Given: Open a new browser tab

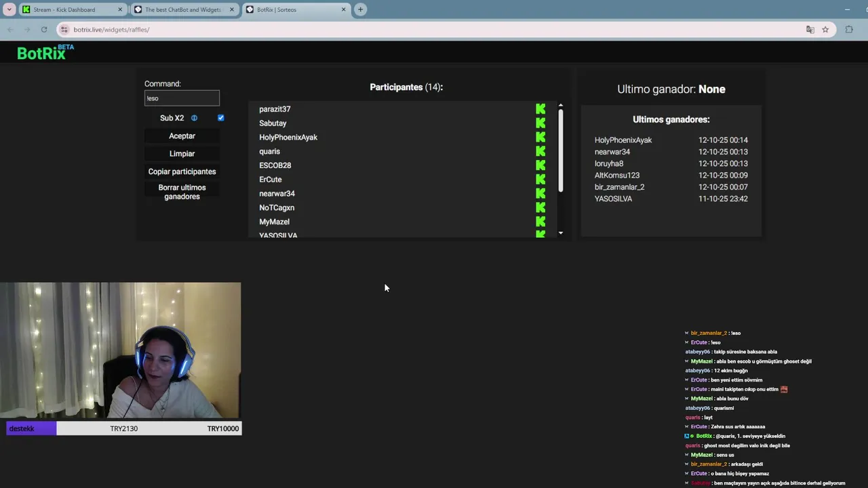Looking at the screenshot, I should click(360, 9).
